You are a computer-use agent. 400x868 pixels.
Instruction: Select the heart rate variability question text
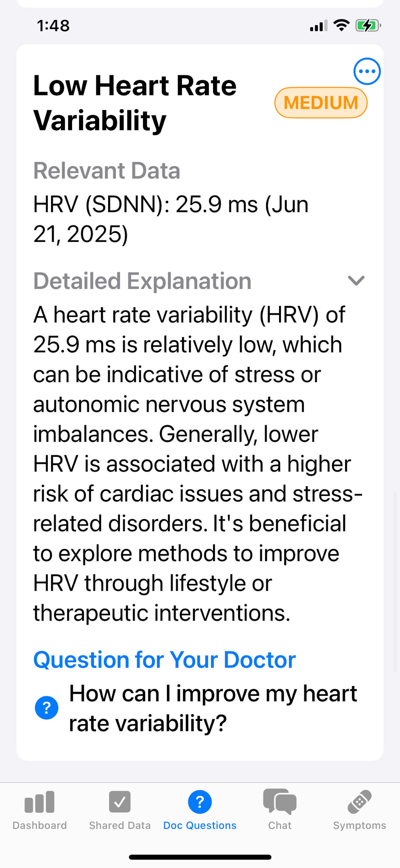tap(213, 708)
